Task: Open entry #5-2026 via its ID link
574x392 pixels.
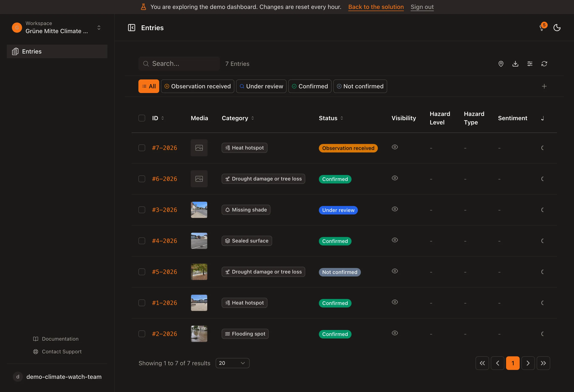Action: [x=165, y=272]
